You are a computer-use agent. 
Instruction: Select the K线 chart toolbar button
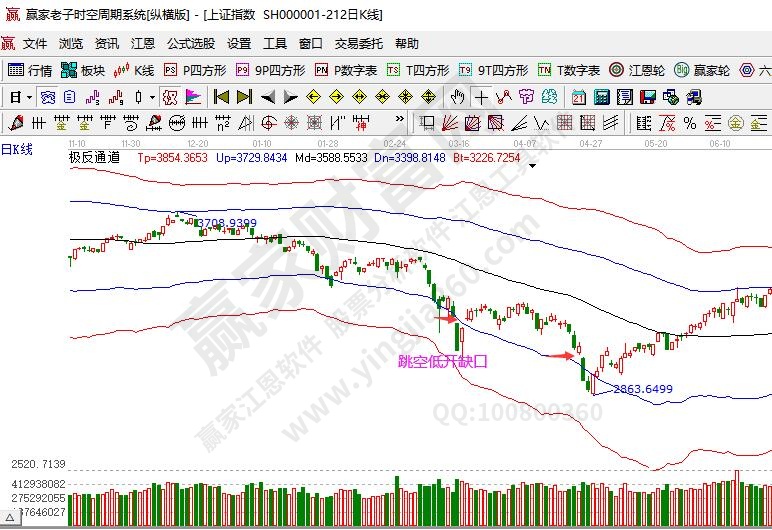(x=134, y=70)
